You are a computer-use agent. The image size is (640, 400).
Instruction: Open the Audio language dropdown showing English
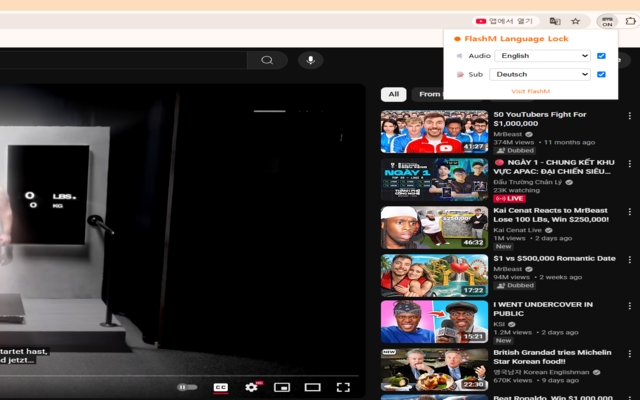coord(542,56)
